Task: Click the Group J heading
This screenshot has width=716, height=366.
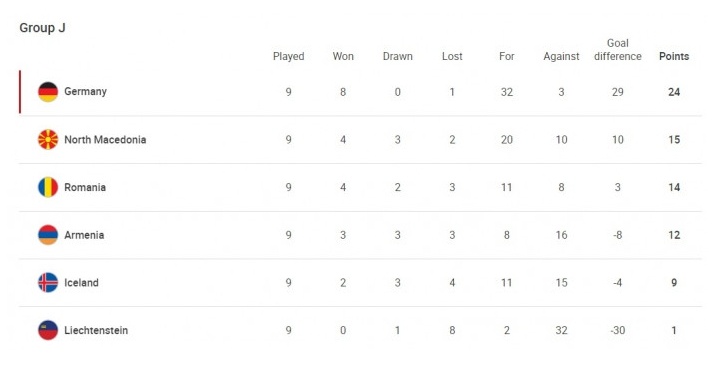Action: tap(42, 28)
